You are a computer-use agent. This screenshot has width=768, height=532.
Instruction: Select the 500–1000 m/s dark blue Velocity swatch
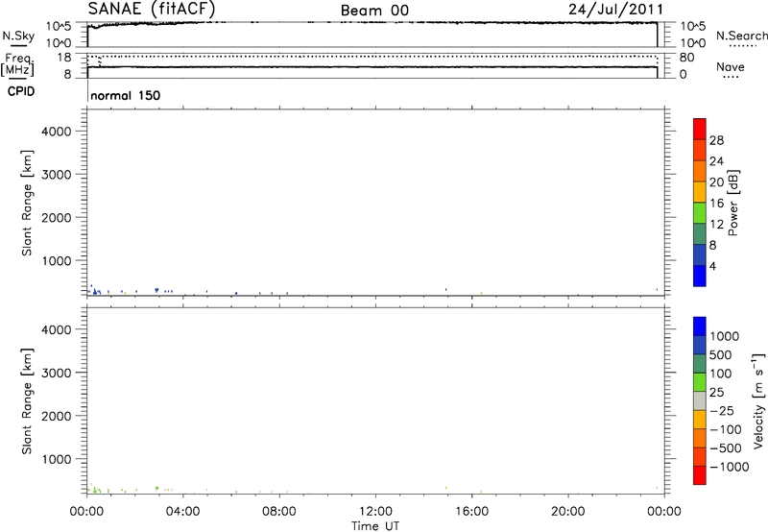pos(700,345)
